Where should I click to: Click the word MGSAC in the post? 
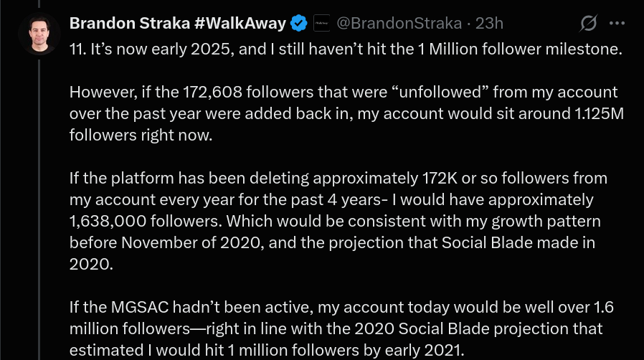pyautogui.click(x=140, y=307)
